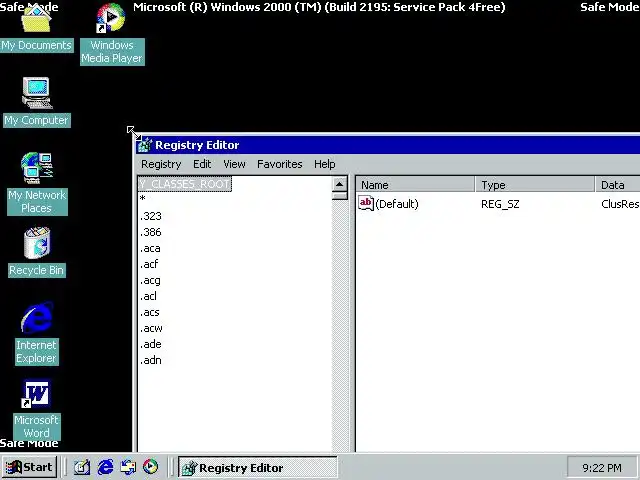Select the .323 key
640x480 pixels.
(x=151, y=216)
